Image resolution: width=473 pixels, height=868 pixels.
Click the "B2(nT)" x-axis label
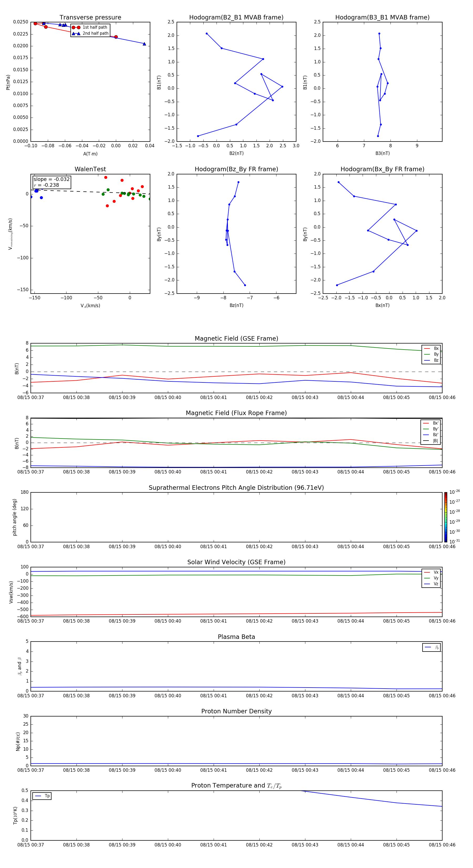(x=236, y=153)
